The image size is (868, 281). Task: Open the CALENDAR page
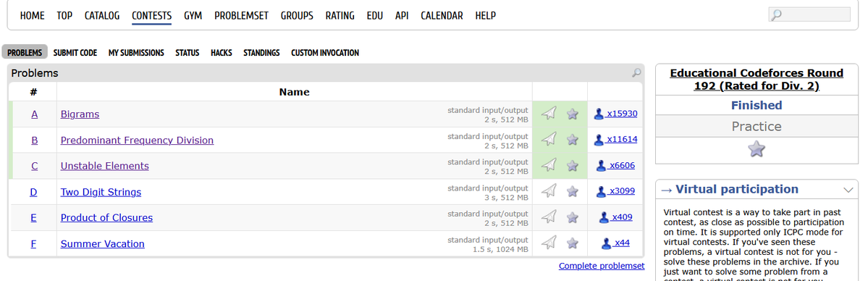(442, 15)
